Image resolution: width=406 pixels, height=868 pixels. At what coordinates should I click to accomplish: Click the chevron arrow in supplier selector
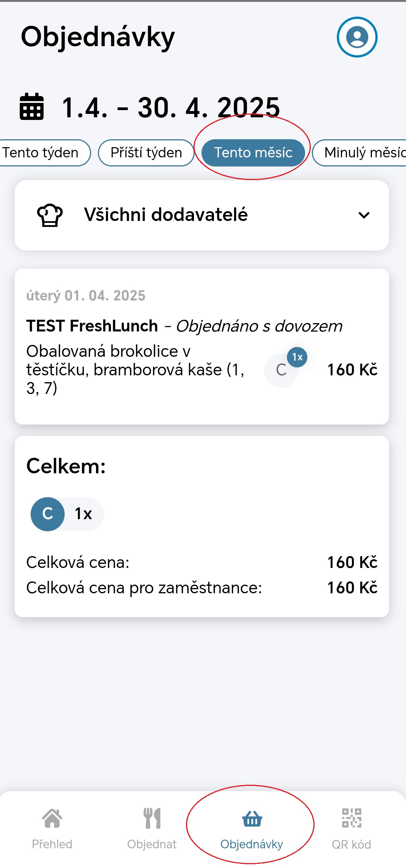click(364, 215)
